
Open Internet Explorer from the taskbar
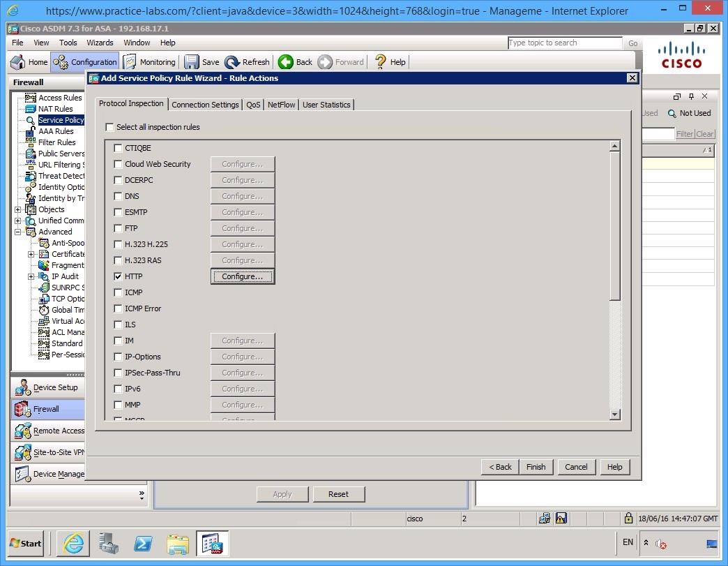click(73, 543)
